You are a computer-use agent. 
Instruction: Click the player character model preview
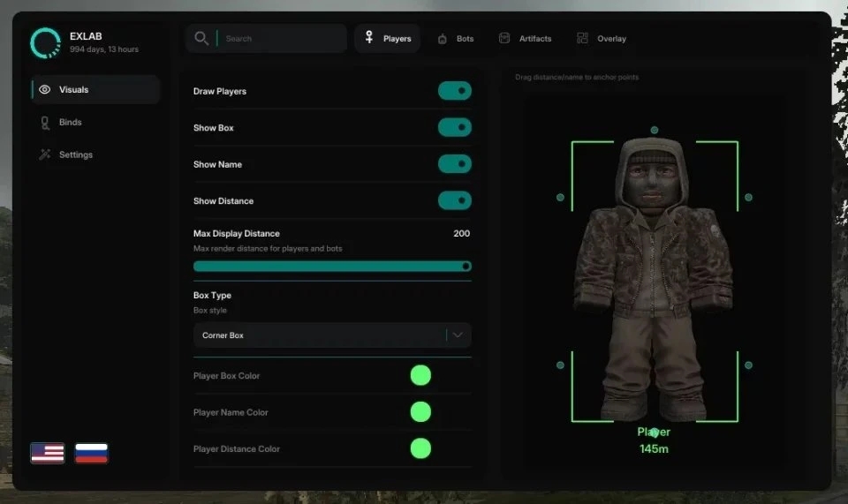(x=654, y=279)
